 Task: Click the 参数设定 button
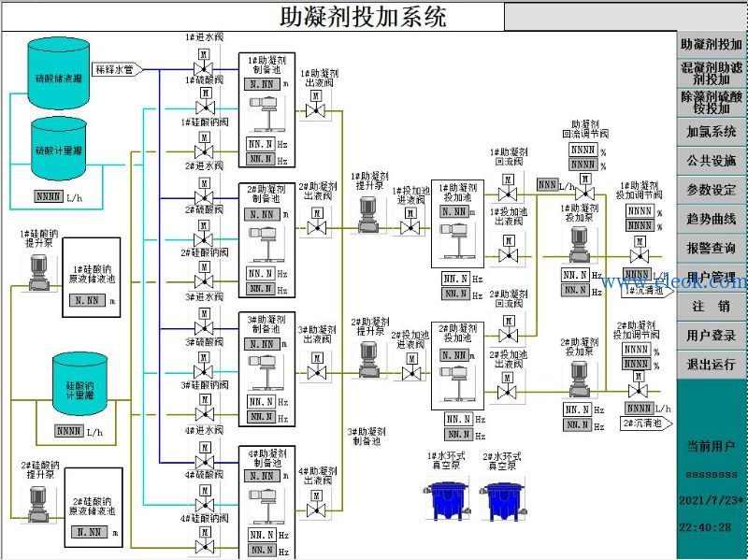coord(711,190)
